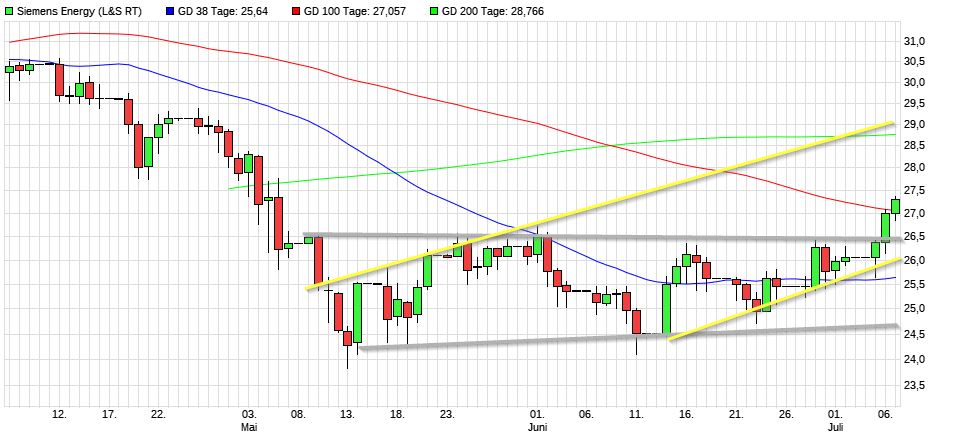The image size is (961, 436).
Task: Click the 30,5 price axis label
Action: click(914, 62)
